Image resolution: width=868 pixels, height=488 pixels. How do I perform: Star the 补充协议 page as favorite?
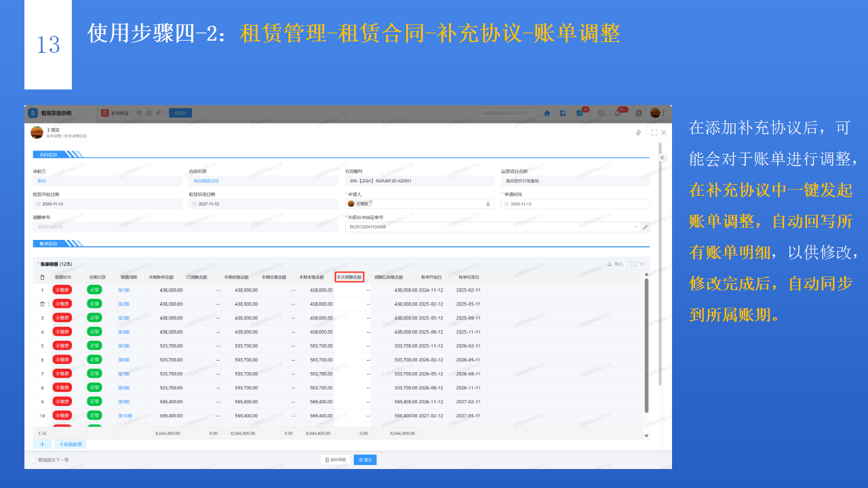point(149,113)
